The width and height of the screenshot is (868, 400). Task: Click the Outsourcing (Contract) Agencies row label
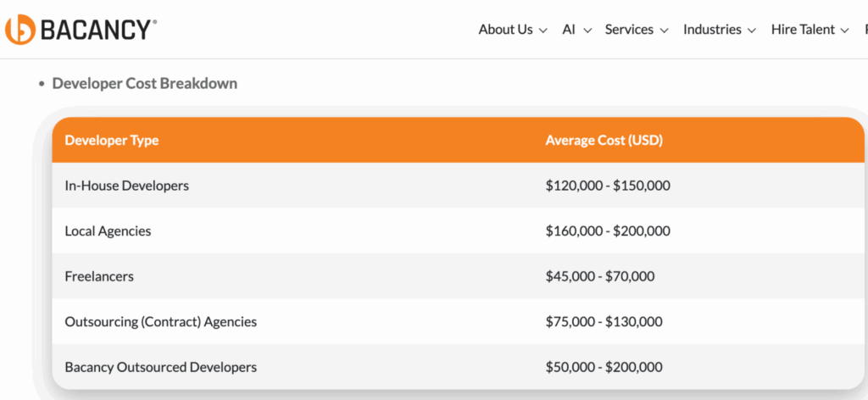pyautogui.click(x=160, y=322)
